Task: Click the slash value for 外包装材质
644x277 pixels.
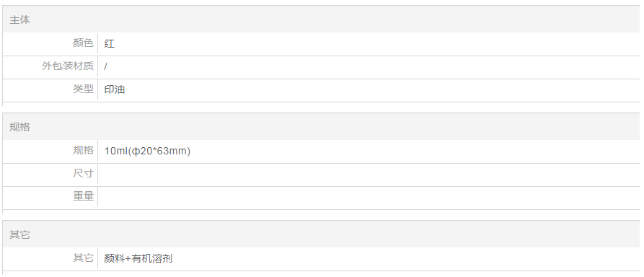Action: pyautogui.click(x=105, y=66)
